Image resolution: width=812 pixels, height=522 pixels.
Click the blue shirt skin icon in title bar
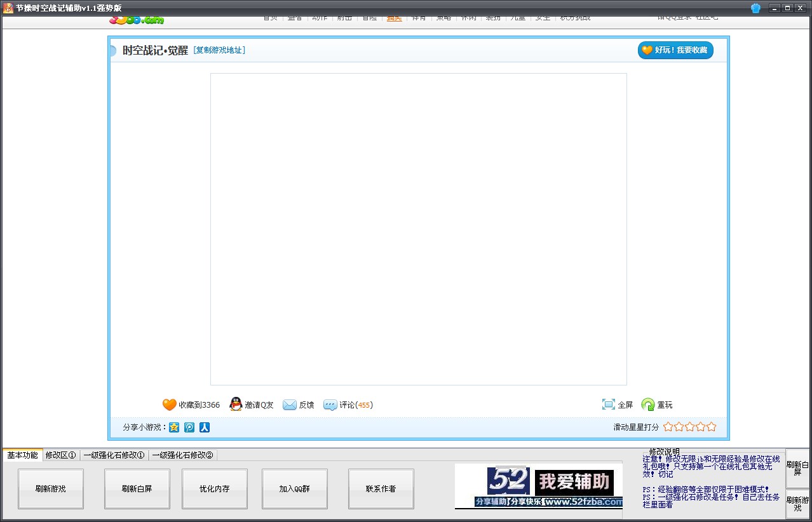coord(755,8)
